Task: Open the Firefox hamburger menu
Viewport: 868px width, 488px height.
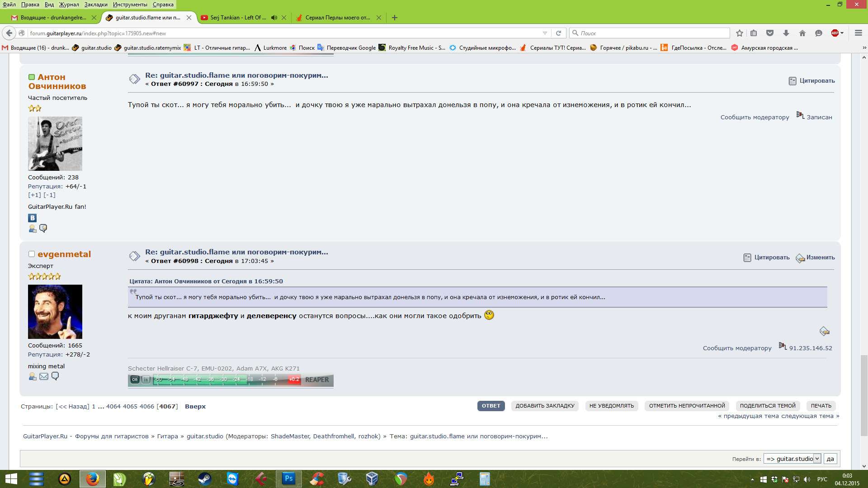Action: point(859,33)
